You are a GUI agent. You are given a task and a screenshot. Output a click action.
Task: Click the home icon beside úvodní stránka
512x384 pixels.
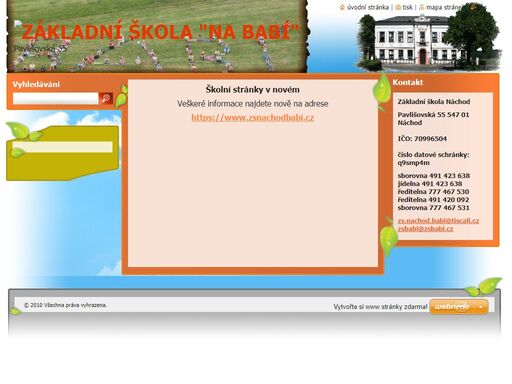342,7
